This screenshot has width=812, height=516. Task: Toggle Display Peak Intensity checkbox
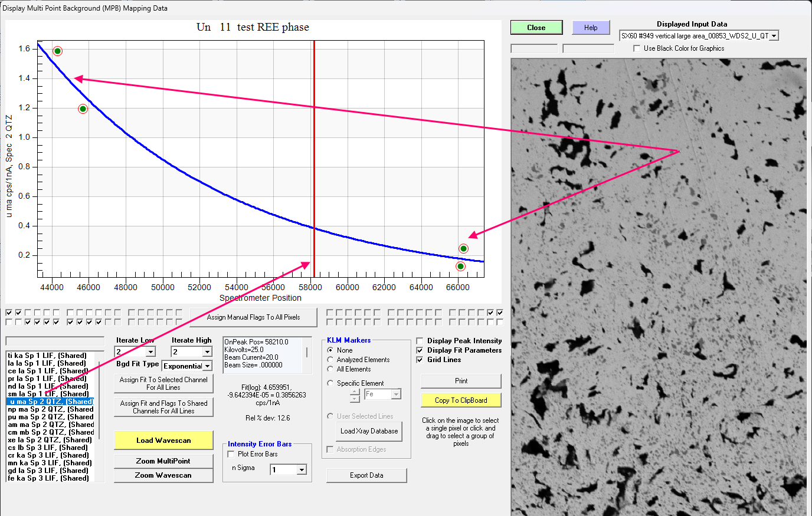(x=420, y=341)
